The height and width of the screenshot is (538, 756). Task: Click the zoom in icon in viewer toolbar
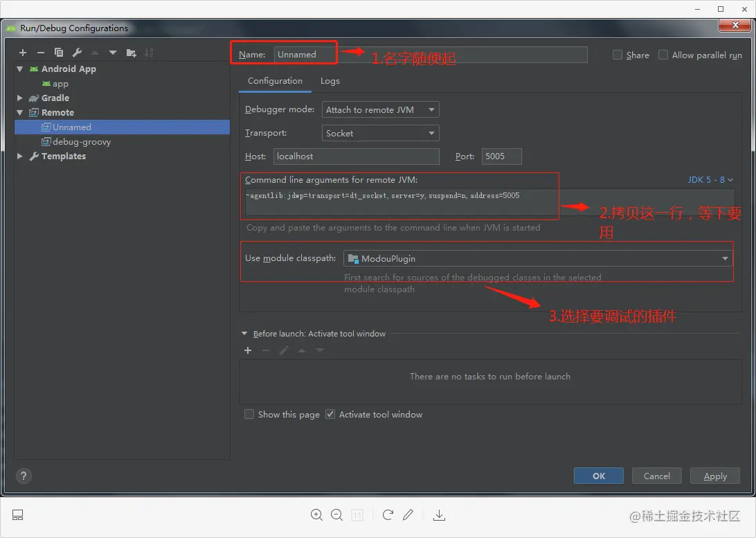[316, 515]
